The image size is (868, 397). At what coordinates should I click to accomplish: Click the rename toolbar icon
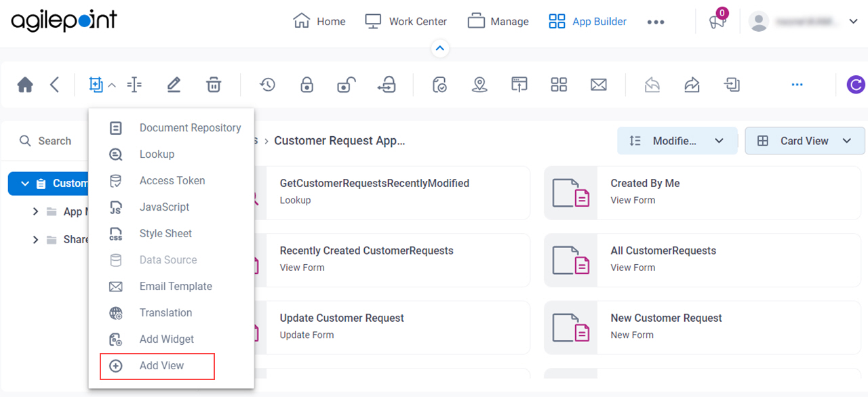pyautogui.click(x=134, y=85)
